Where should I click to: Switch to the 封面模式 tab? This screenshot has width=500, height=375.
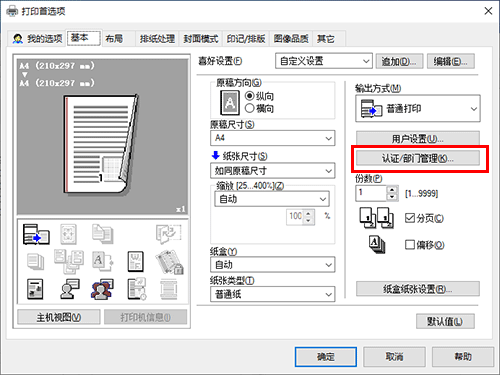[201, 39]
